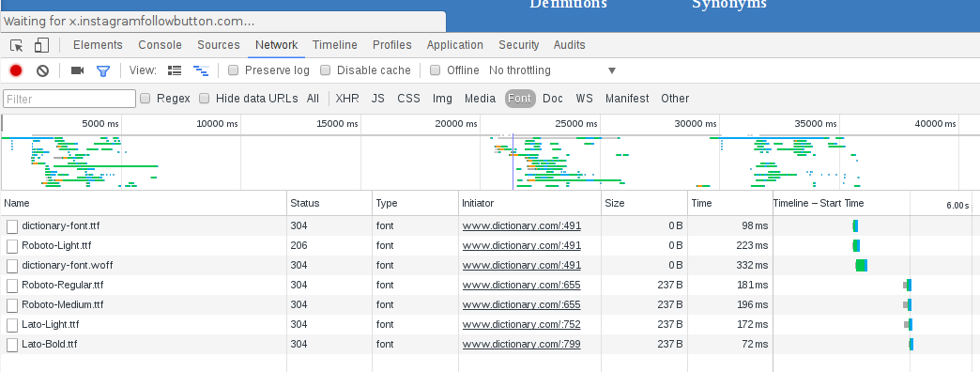Open the Profiles tab
The height and width of the screenshot is (372, 980).
[391, 45]
